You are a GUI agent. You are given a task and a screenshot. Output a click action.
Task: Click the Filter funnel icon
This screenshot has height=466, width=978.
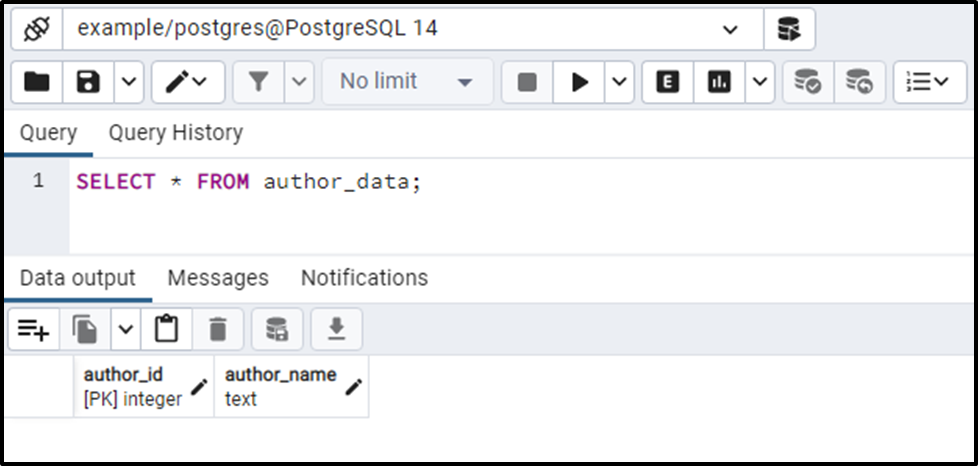pyautogui.click(x=258, y=82)
